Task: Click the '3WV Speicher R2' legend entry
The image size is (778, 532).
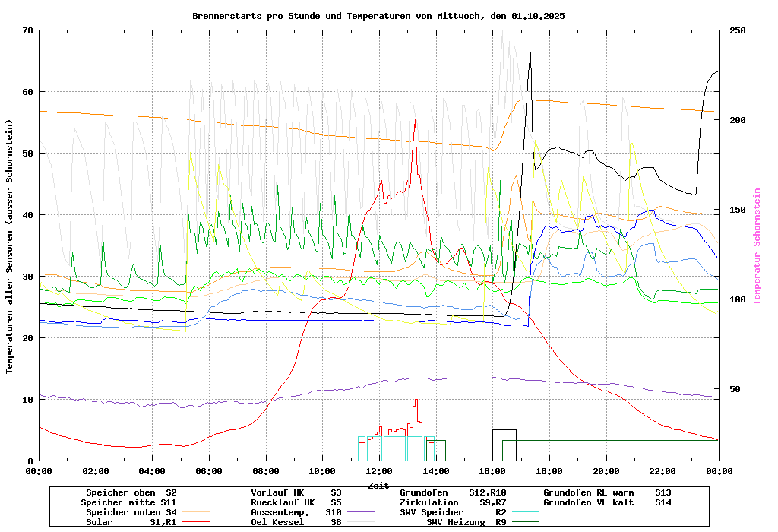Action: click(x=453, y=512)
